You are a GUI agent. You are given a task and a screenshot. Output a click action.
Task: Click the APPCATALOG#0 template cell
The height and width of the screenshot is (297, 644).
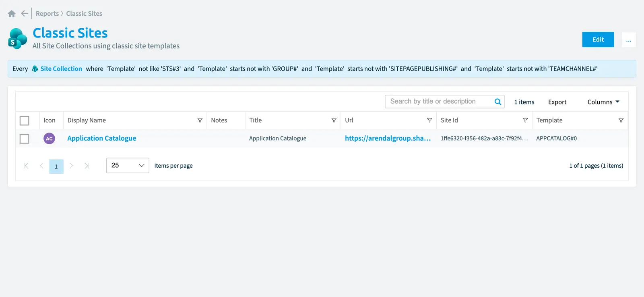coord(557,138)
